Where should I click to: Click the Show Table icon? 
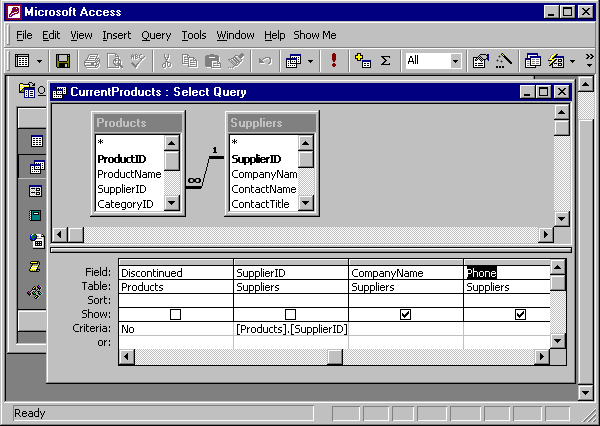click(363, 60)
